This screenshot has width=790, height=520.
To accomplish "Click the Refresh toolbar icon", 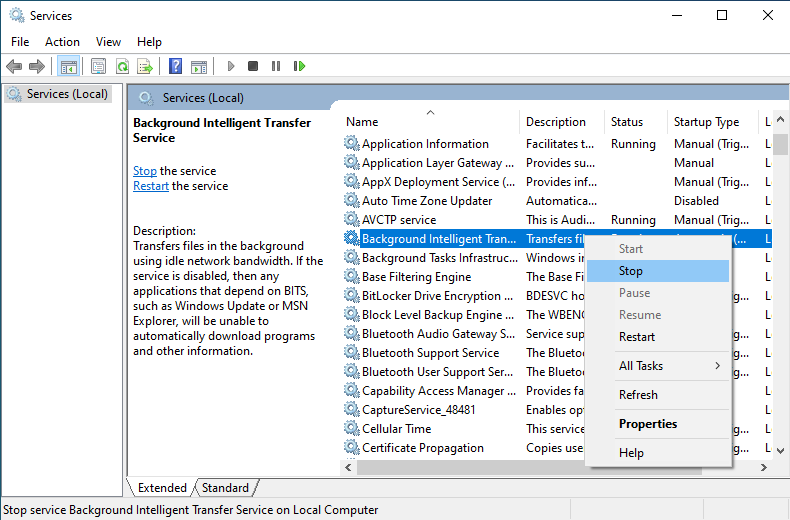I will 122,66.
